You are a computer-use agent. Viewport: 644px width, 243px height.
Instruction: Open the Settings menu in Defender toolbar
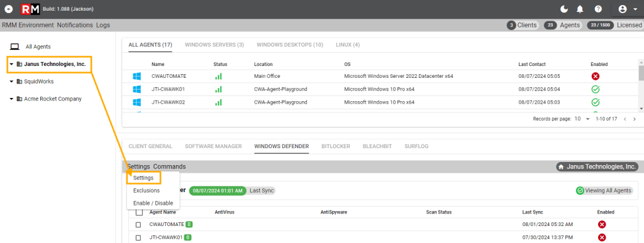coord(138,167)
